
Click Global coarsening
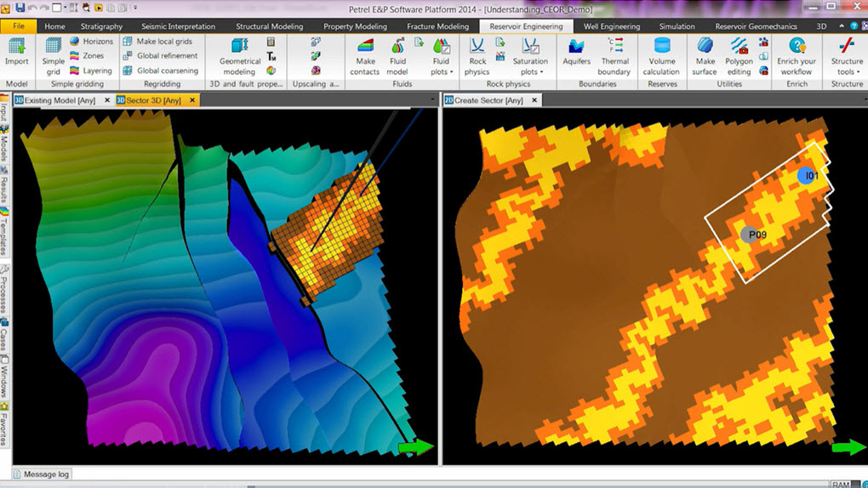[161, 71]
